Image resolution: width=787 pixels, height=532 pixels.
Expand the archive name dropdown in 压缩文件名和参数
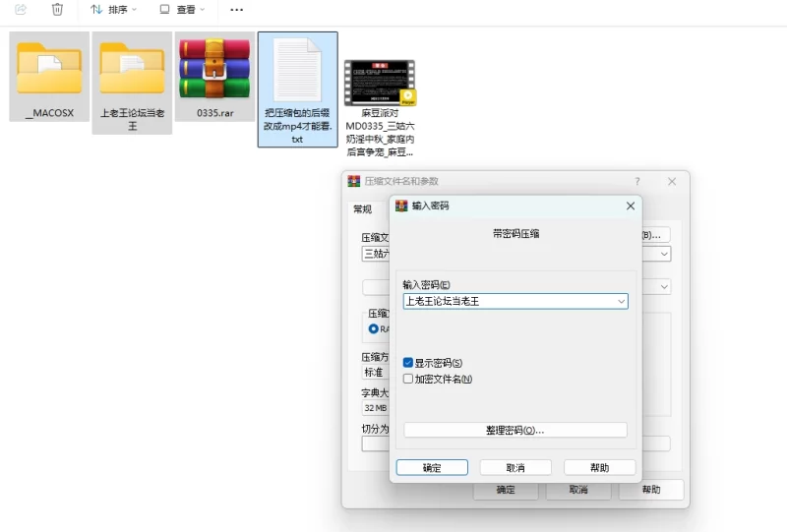pyautogui.click(x=664, y=254)
